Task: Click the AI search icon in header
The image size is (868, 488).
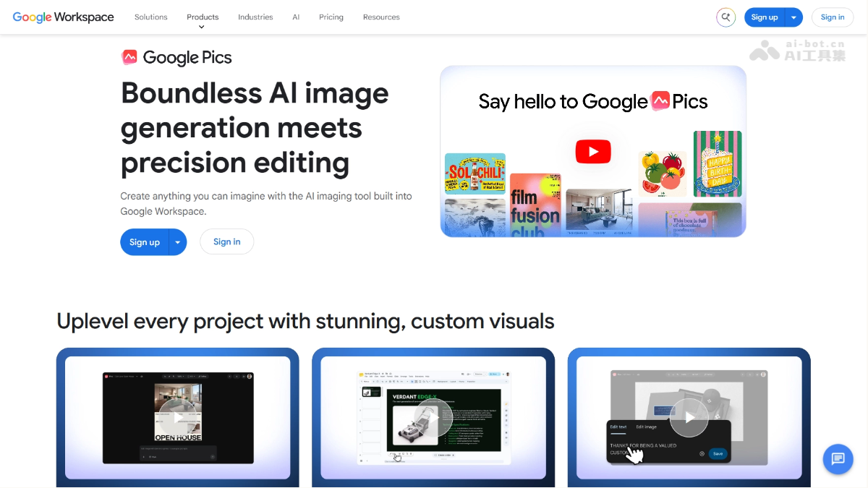Action: tap(726, 17)
